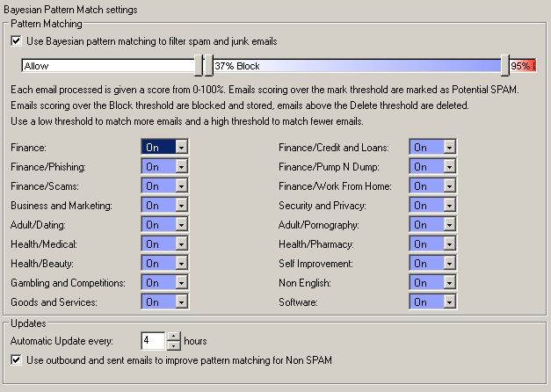551x392 pixels.
Task: Click the automatic update hours field
Action: pyautogui.click(x=153, y=340)
